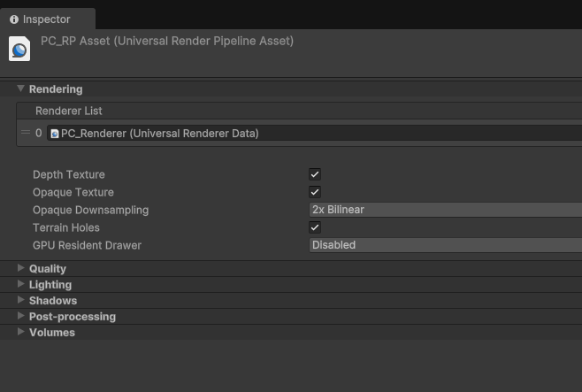Viewport: 582px width, 392px height.
Task: Click the PC_Renderer data asset icon
Action: tap(55, 134)
